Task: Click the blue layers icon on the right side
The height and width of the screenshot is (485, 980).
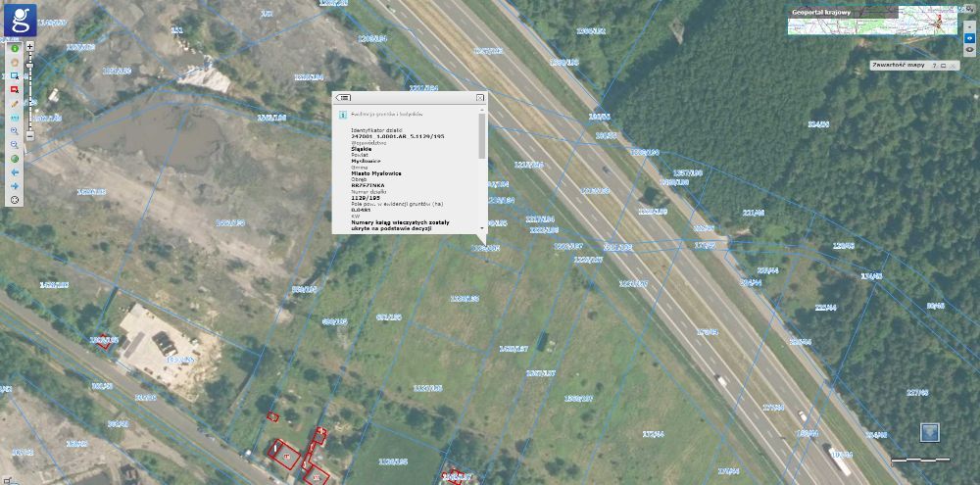Action: coord(929,432)
